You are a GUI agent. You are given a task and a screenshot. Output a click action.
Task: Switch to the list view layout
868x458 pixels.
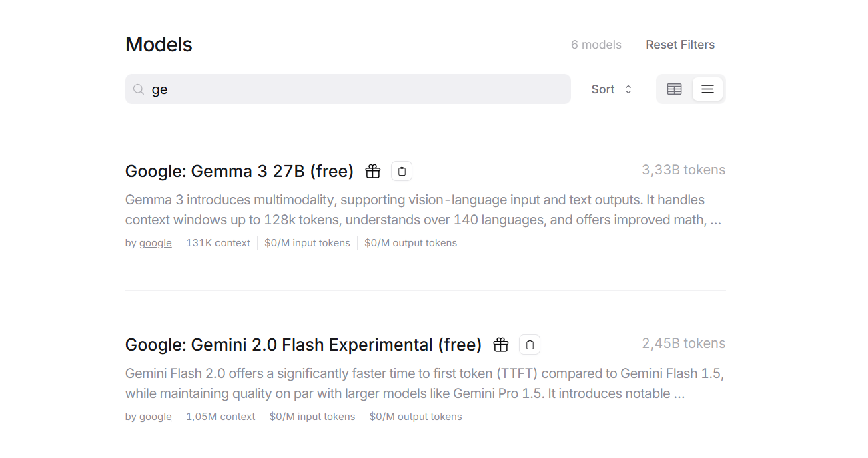(x=707, y=89)
